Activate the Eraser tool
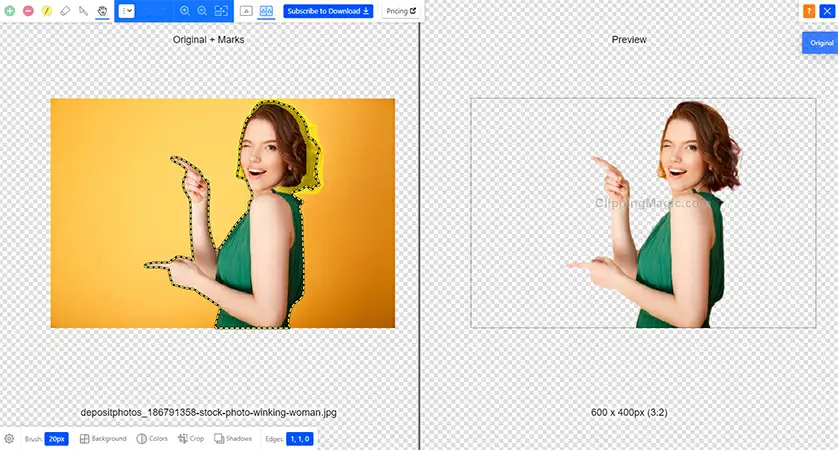The height and width of the screenshot is (450, 838). (65, 11)
